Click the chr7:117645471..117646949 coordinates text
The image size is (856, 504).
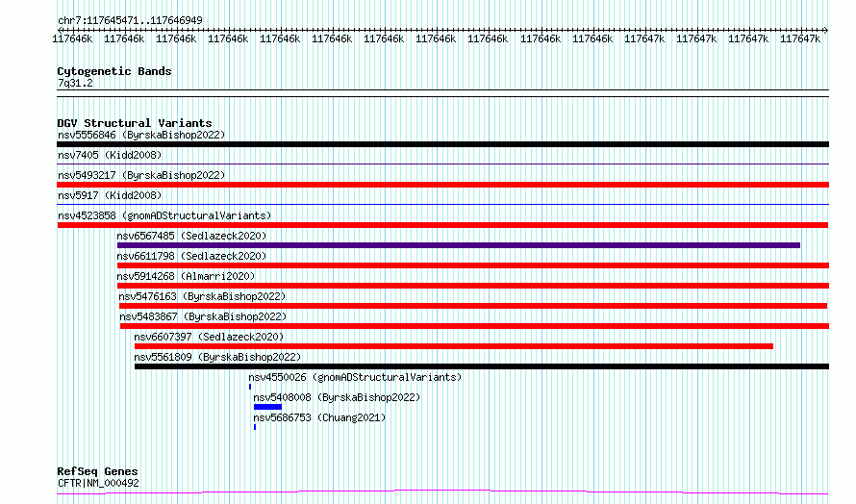pos(130,20)
